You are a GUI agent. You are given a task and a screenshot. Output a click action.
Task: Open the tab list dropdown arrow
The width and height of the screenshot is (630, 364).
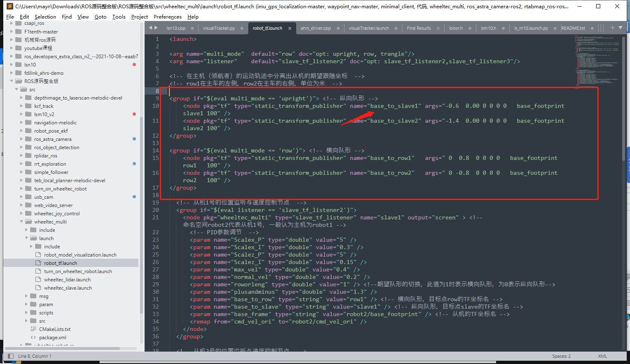[x=620, y=28]
